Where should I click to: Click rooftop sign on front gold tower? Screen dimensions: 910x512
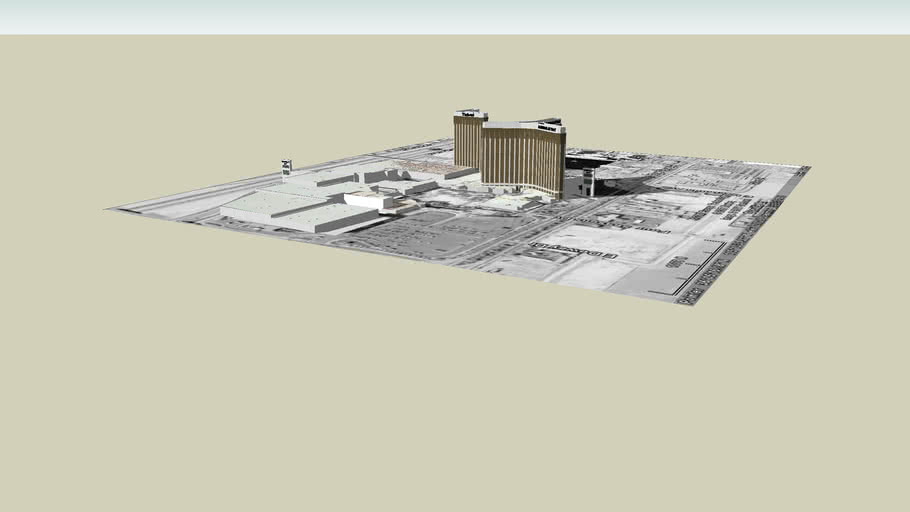[549, 124]
